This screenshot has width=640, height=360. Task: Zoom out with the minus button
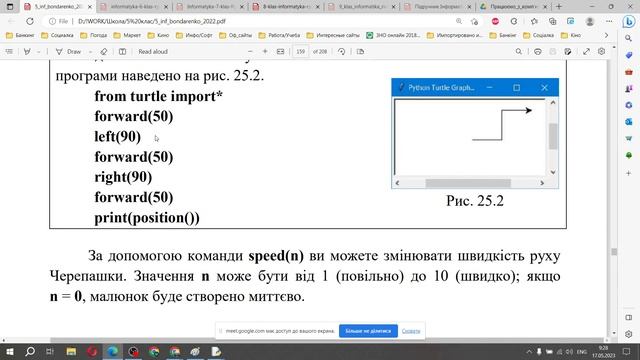(250, 51)
